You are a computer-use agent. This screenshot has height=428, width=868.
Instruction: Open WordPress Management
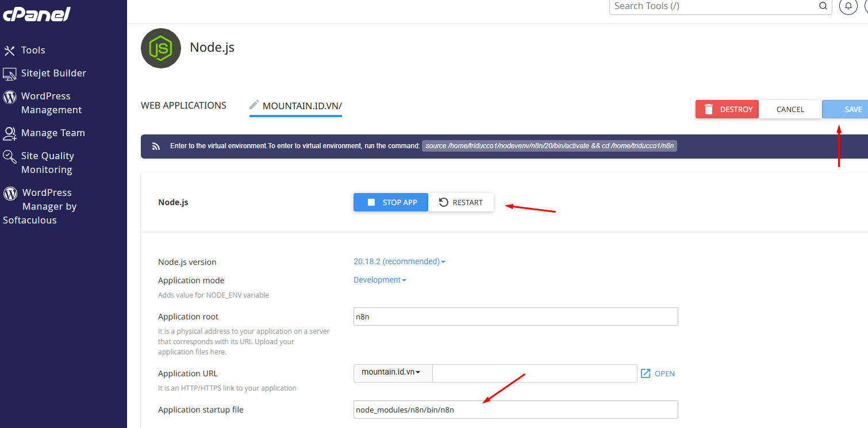pos(51,103)
